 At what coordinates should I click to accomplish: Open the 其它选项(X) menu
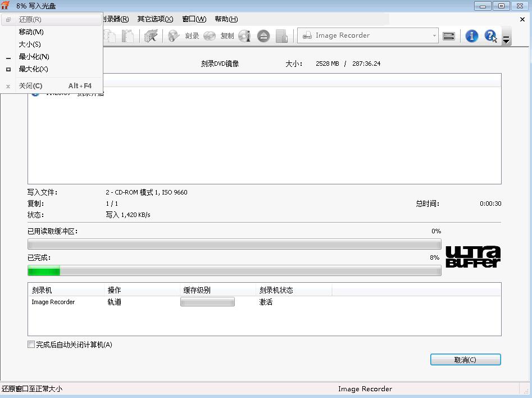pyautogui.click(x=155, y=19)
